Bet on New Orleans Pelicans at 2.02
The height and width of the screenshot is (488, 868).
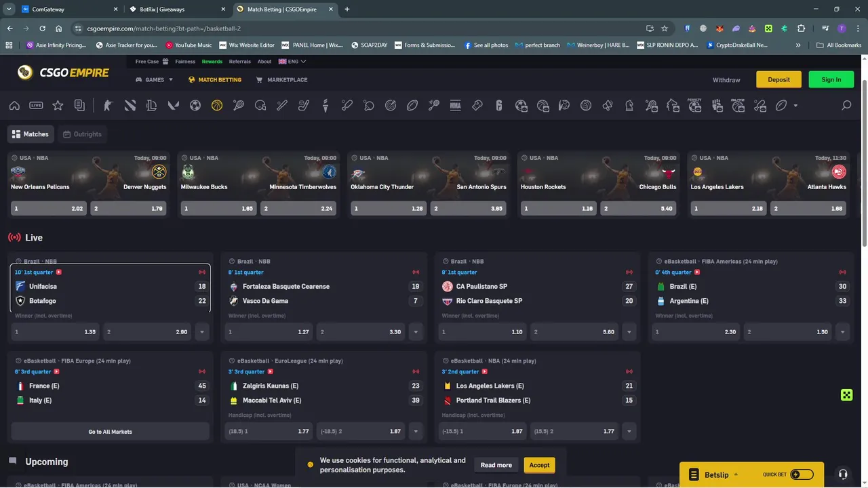click(48, 209)
